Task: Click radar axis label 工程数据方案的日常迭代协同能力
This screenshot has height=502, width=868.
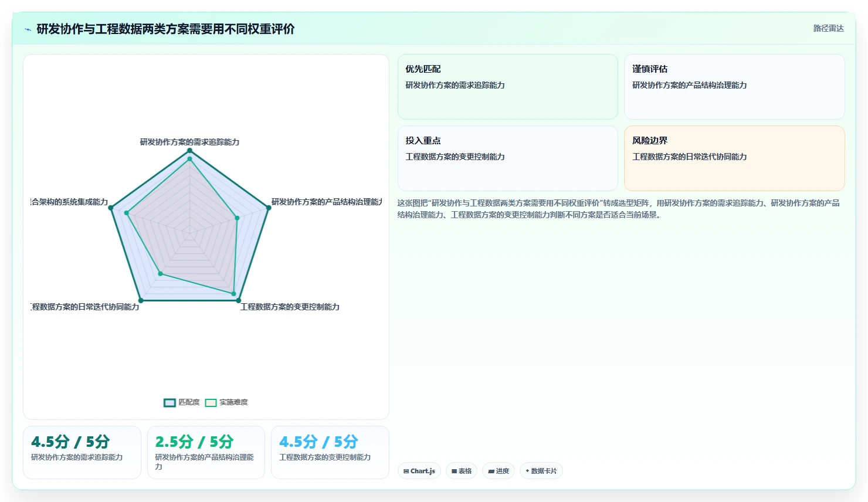Action: coord(85,307)
